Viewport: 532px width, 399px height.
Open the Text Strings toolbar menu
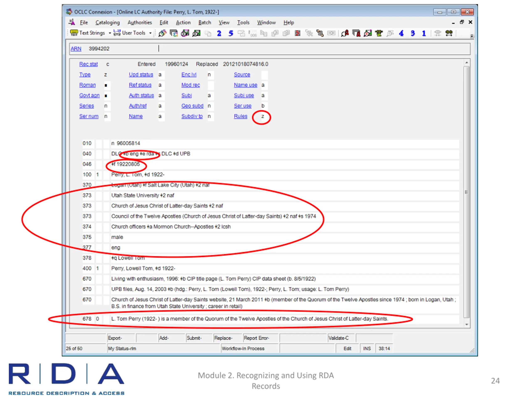(88, 33)
